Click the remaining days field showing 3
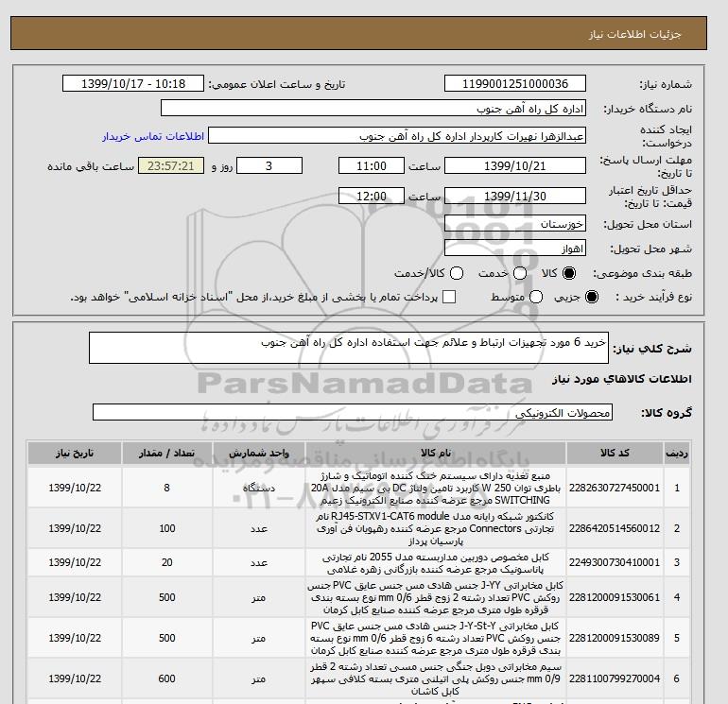Image resolution: width=728 pixels, height=704 pixels. click(269, 165)
